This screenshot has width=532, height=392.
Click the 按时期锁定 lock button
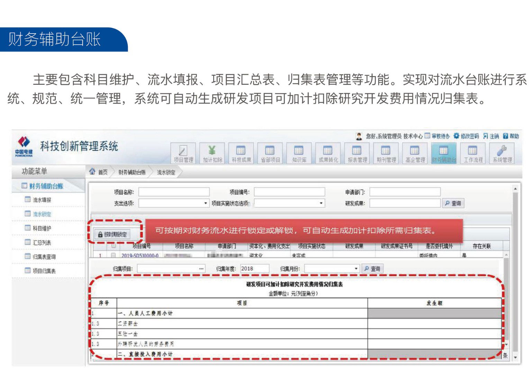[x=112, y=235]
